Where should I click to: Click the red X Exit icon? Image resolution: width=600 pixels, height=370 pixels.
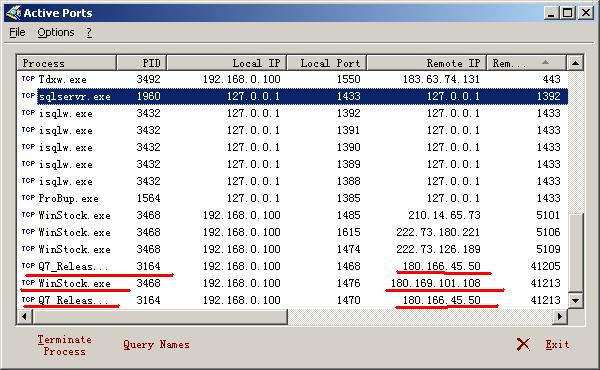click(x=523, y=344)
